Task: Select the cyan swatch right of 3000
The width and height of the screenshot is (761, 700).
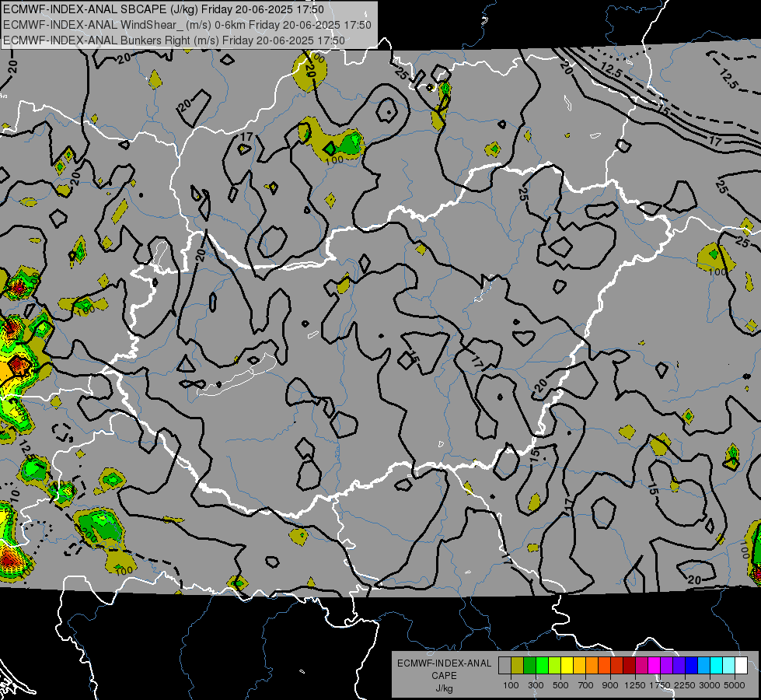Action: (717, 666)
